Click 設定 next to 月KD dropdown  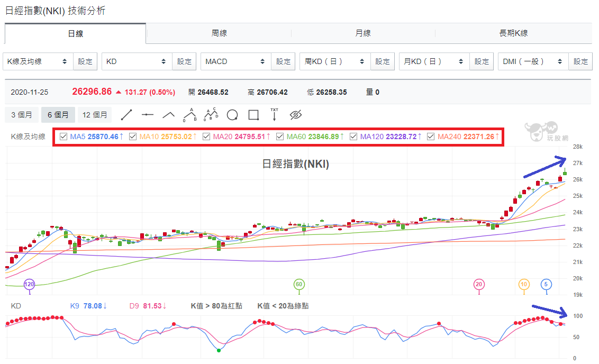click(482, 61)
